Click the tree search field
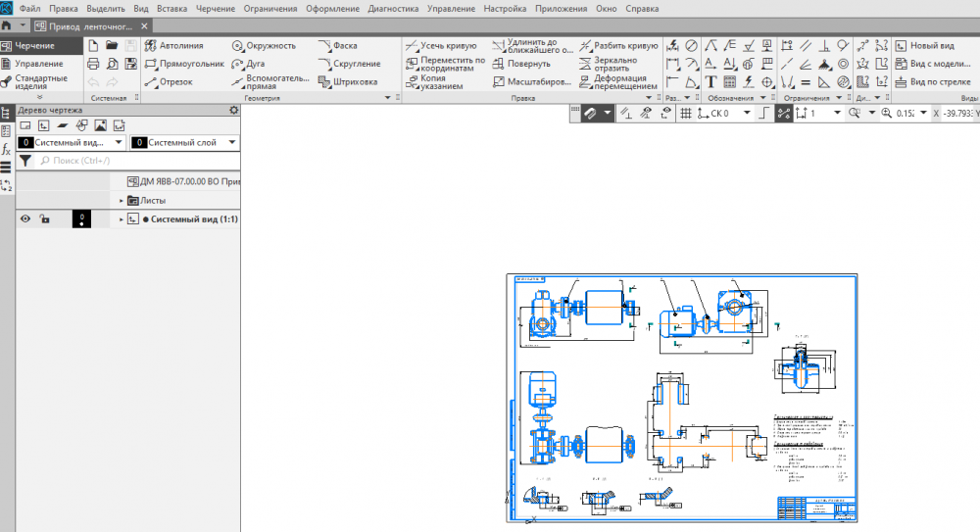This screenshot has width=980, height=532. (x=137, y=160)
